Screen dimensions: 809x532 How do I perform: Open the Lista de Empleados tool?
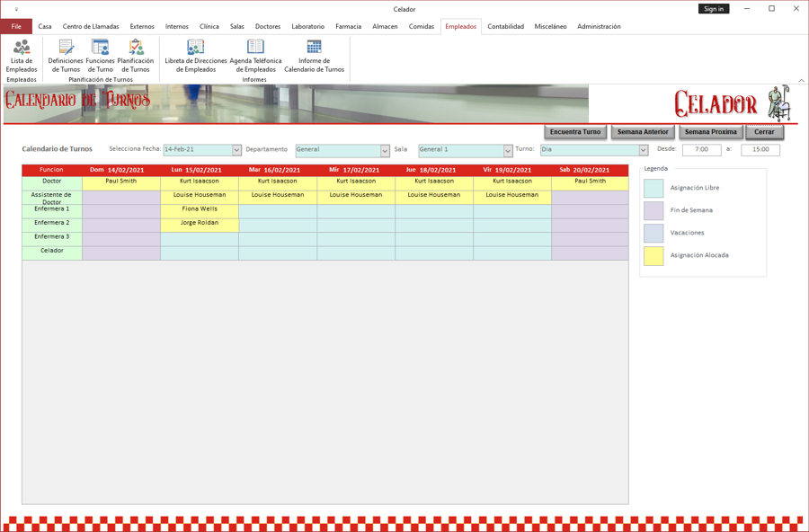(21, 58)
